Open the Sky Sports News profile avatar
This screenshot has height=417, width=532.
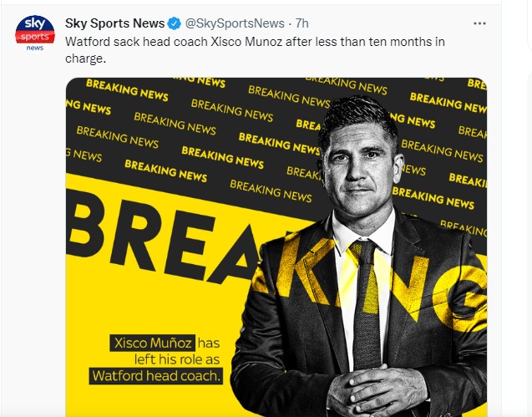pyautogui.click(x=35, y=33)
